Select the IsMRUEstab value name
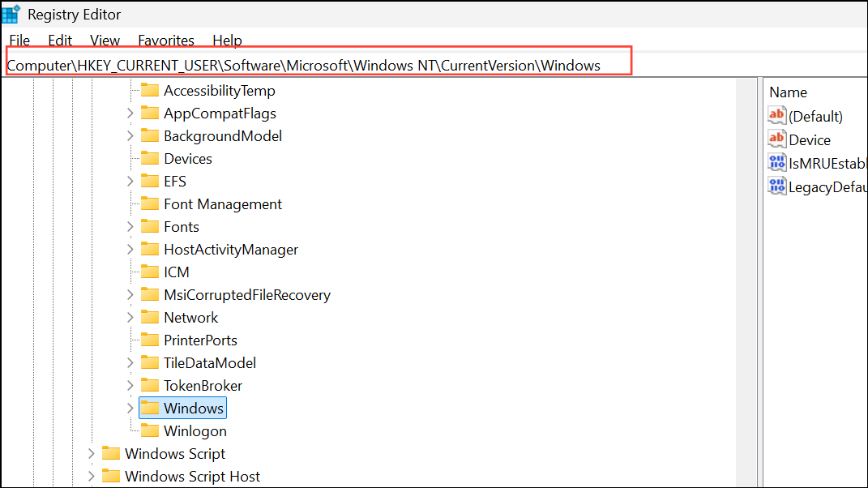868x488 pixels. (x=827, y=164)
